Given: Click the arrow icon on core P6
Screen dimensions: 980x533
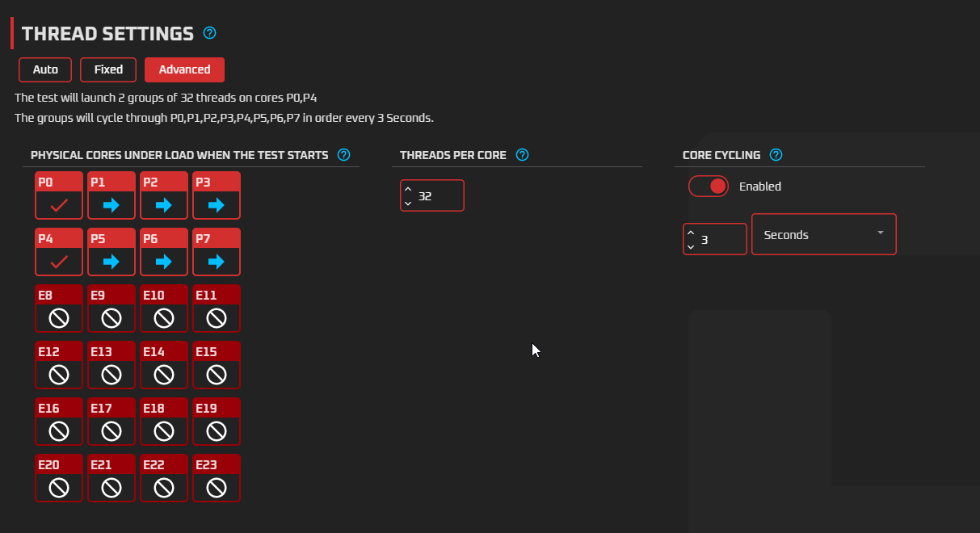Looking at the screenshot, I should 164,262.
